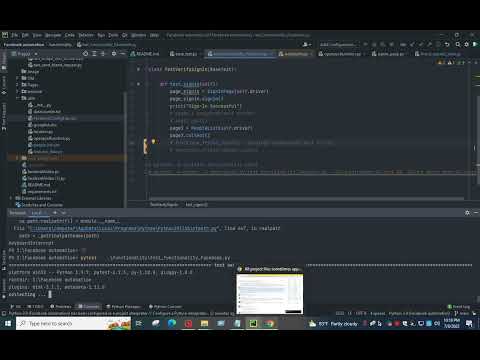
Task: Open IDE settings gear in top toolbar
Action: click(466, 44)
